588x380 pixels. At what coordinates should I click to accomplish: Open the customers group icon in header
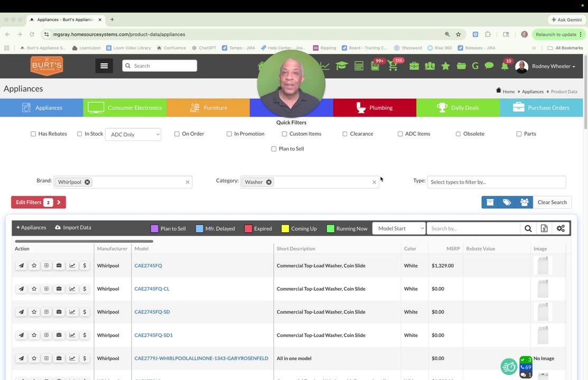(x=430, y=66)
